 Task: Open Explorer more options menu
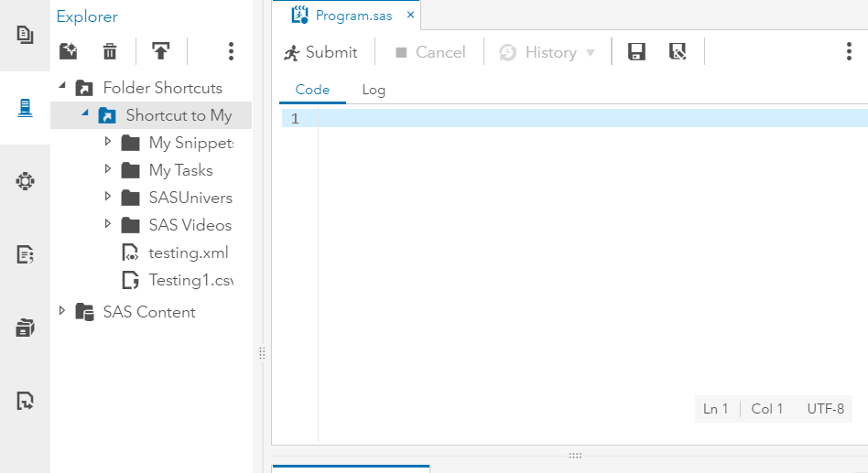pos(231,51)
